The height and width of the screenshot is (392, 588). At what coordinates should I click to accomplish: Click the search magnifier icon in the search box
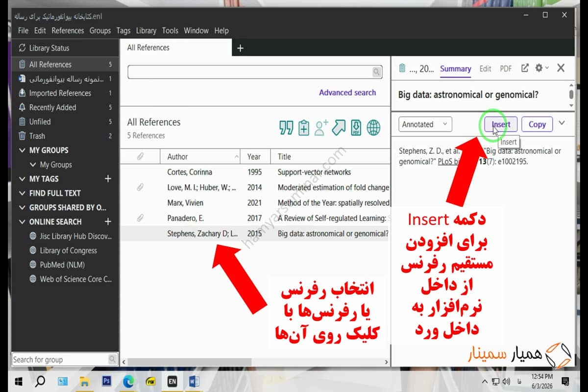click(376, 72)
